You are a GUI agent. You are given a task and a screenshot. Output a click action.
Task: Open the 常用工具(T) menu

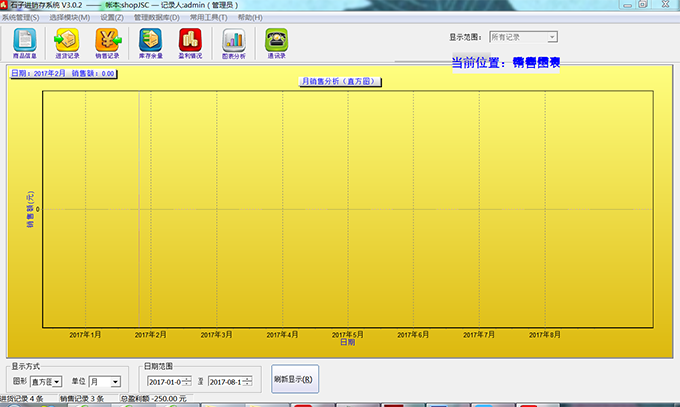click(209, 17)
